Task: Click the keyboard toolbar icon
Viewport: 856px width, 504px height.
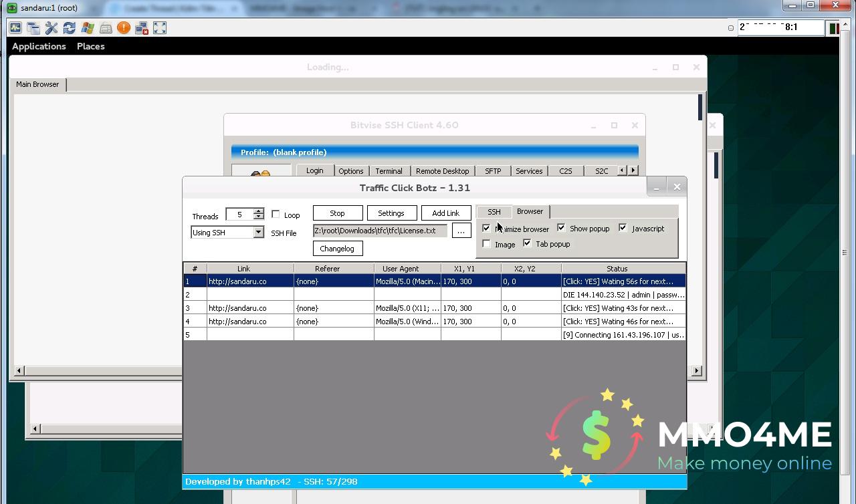Action: 106,28
